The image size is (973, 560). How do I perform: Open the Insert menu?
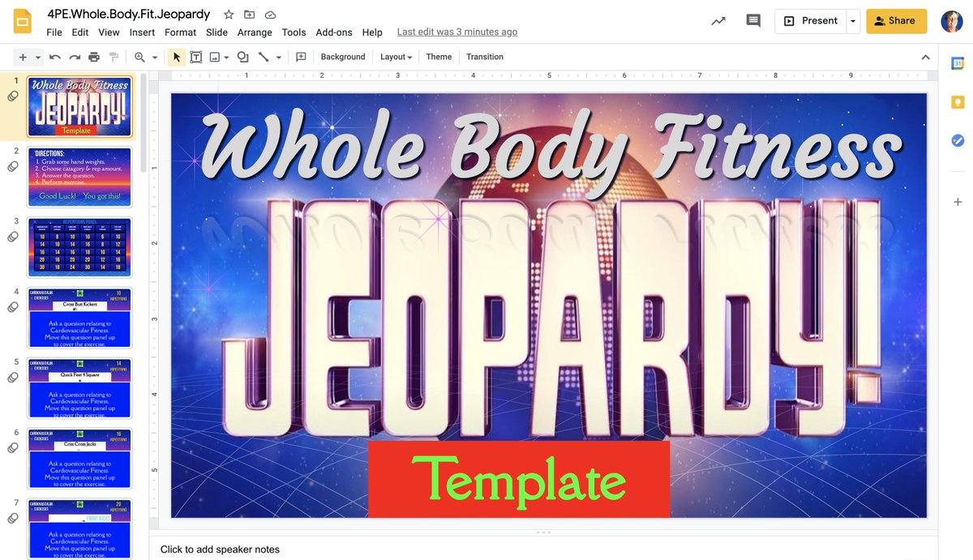pyautogui.click(x=142, y=32)
